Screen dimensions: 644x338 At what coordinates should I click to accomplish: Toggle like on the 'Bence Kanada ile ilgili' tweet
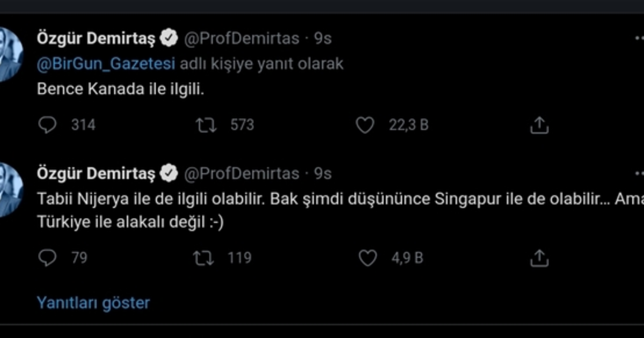pyautogui.click(x=365, y=125)
